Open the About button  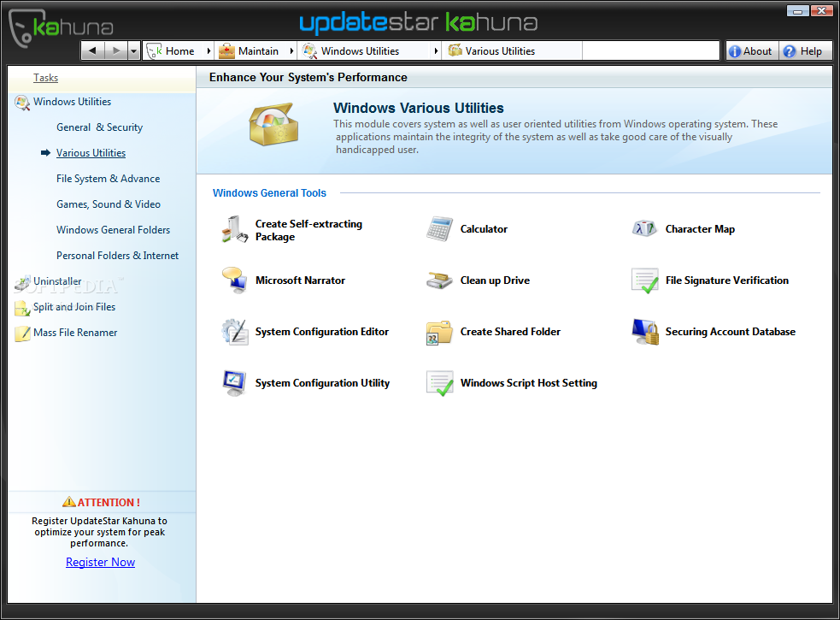[752, 51]
